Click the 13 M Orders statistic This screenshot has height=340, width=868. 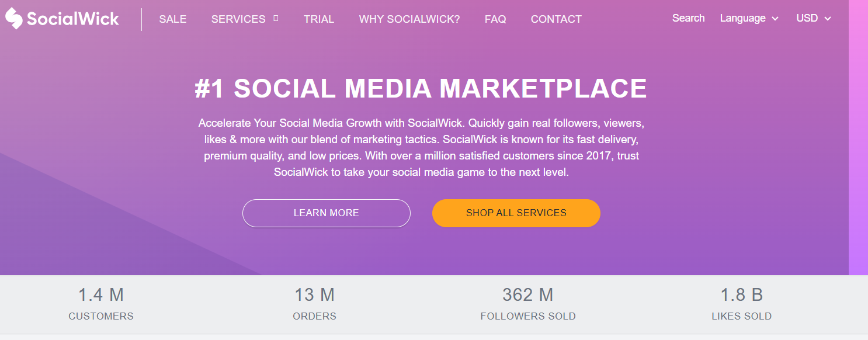pyautogui.click(x=314, y=304)
